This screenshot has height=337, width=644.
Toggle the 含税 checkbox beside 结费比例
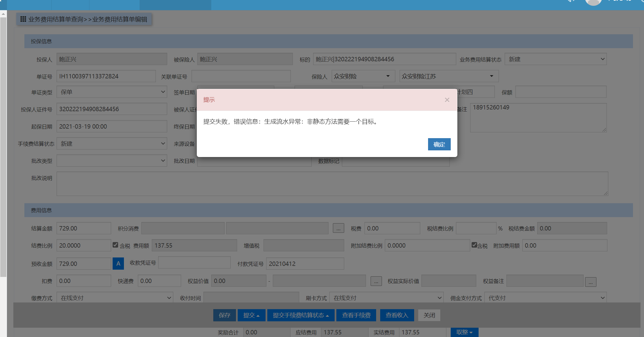(115, 245)
